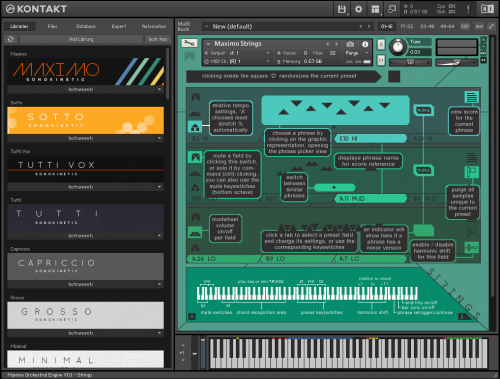The image size is (500, 379).
Task: Switch to the Expert tab
Action: [119, 26]
